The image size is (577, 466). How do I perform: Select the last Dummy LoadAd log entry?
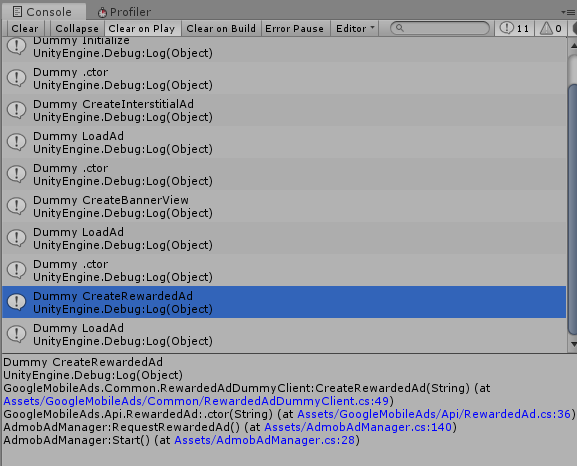[284, 334]
